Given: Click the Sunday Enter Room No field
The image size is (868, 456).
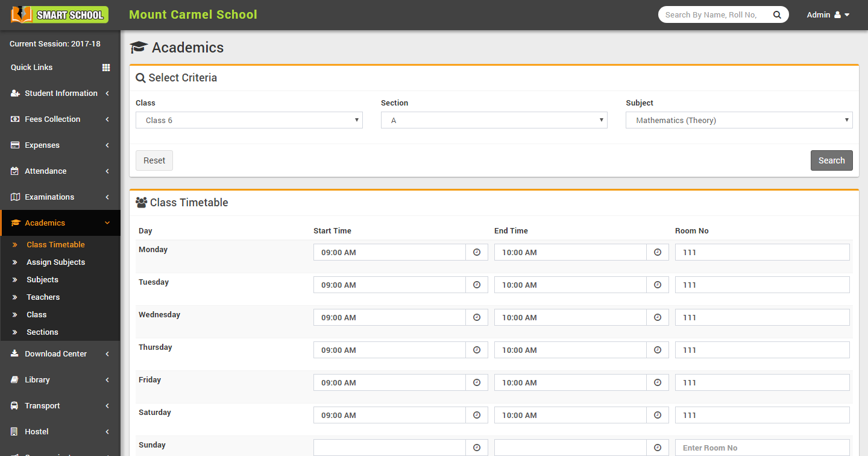Looking at the screenshot, I should (x=762, y=448).
